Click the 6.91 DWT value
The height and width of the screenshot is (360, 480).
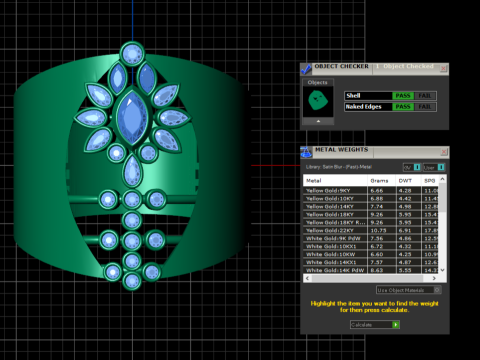pos(405,231)
